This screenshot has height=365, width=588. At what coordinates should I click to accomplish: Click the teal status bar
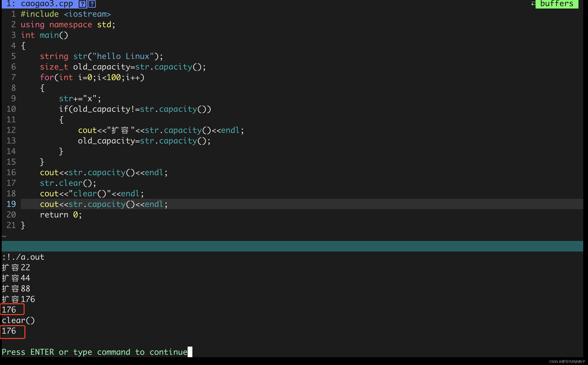[292, 246]
